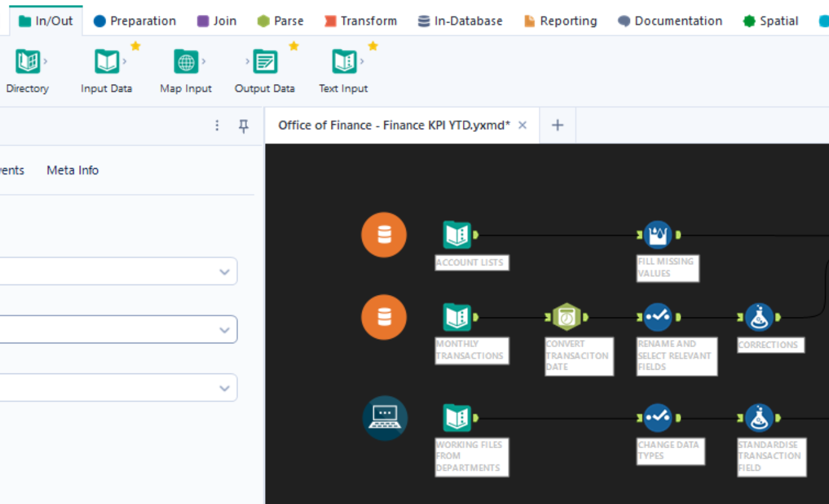Select the Text Input tool
The image size is (829, 504).
(x=343, y=61)
